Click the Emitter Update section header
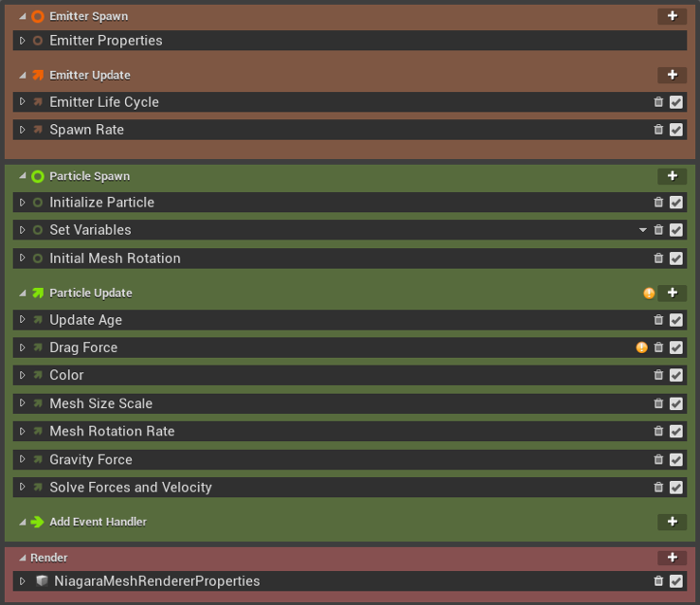700x605 pixels. (x=90, y=75)
